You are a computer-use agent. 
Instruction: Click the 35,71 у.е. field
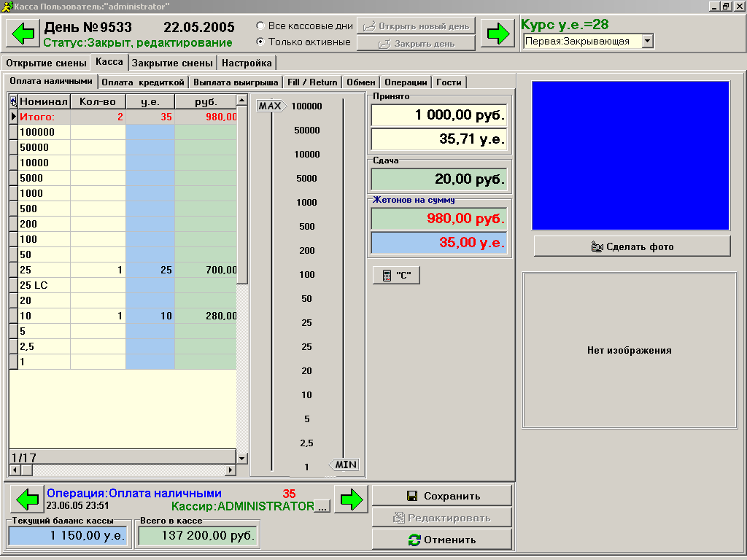(438, 139)
